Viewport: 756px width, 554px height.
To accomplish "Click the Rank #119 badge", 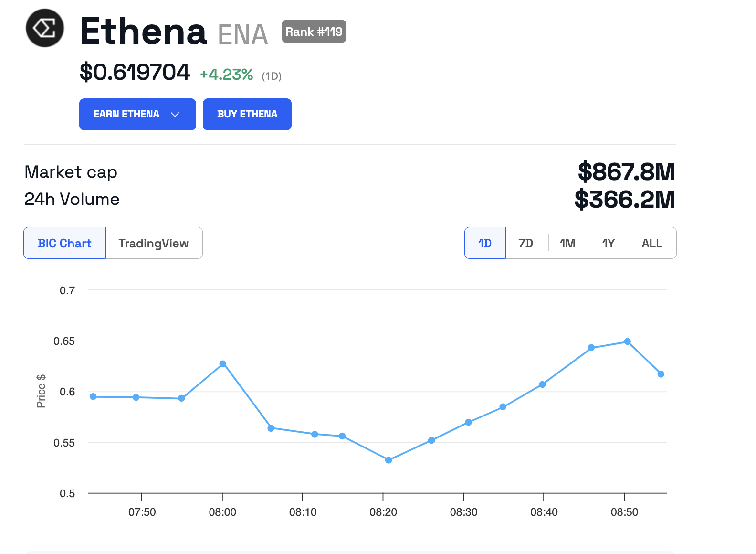I will [x=314, y=32].
